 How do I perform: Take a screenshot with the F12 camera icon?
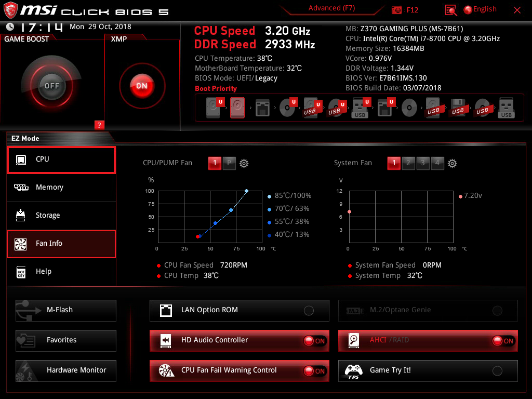point(396,10)
